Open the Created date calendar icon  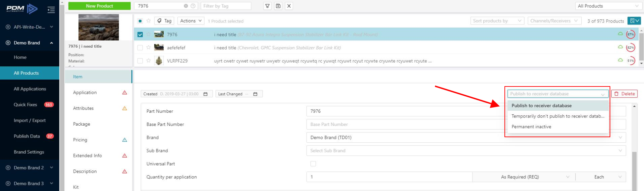[x=205, y=94]
